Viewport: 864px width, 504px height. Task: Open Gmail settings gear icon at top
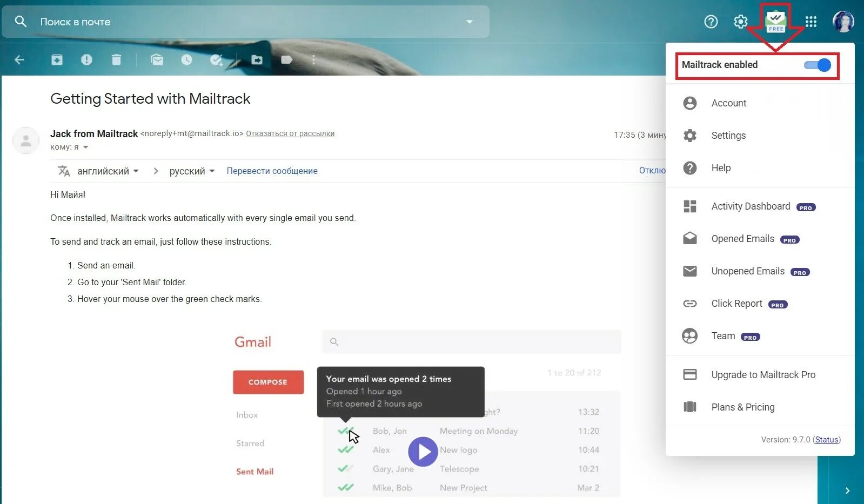click(741, 22)
